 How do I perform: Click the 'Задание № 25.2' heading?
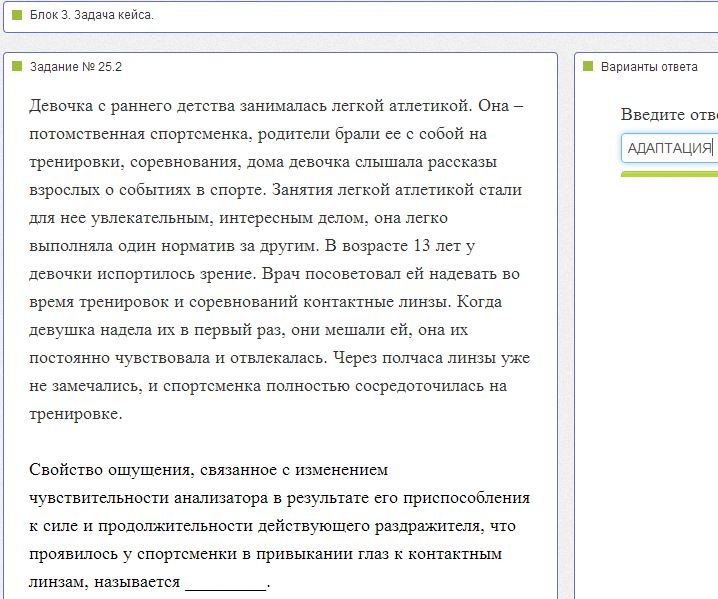point(76,67)
